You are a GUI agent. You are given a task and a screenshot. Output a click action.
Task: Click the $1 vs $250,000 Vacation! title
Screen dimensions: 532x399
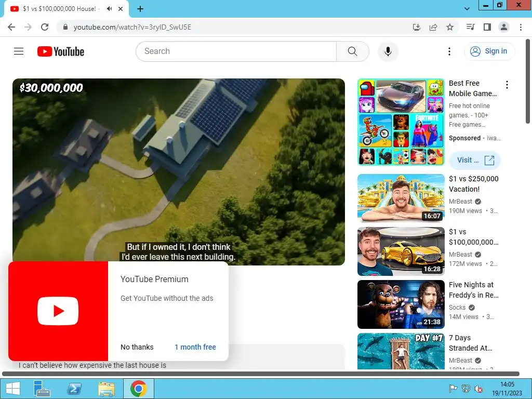coord(474,184)
